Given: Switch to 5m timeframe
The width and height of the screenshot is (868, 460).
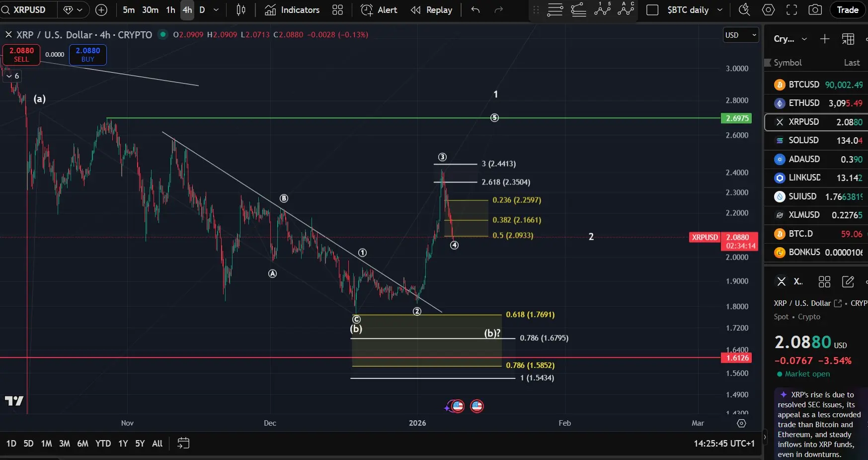Looking at the screenshot, I should point(129,10).
